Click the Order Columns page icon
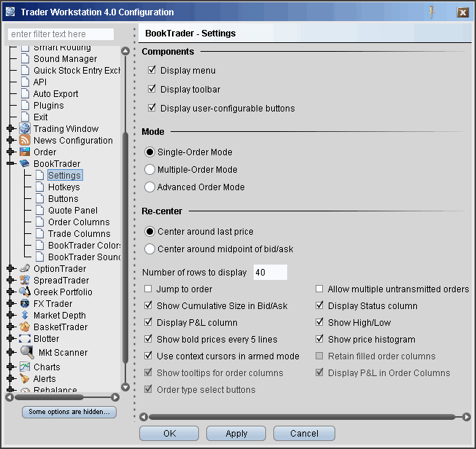 click(40, 222)
